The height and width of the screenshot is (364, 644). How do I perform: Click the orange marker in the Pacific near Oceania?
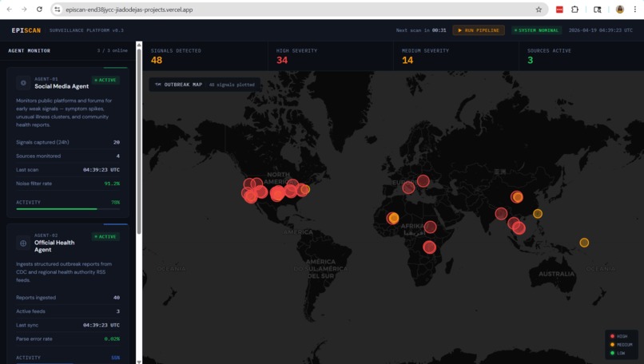(584, 243)
